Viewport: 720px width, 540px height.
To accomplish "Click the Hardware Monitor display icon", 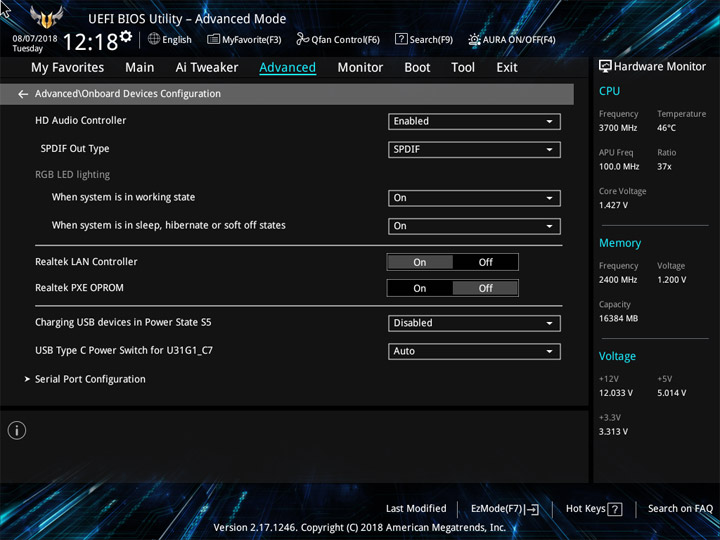I will pos(605,67).
